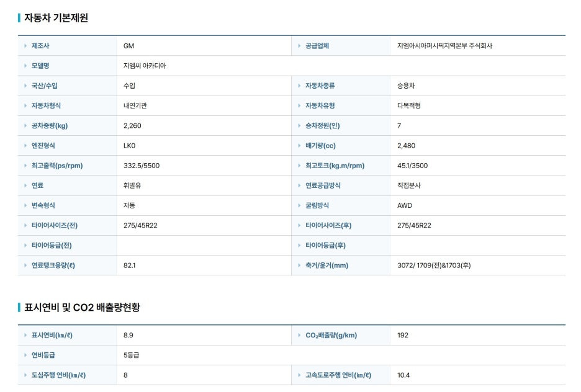Click the 자동차 기본제원 section heading
The width and height of the screenshot is (581, 392).
point(56,18)
